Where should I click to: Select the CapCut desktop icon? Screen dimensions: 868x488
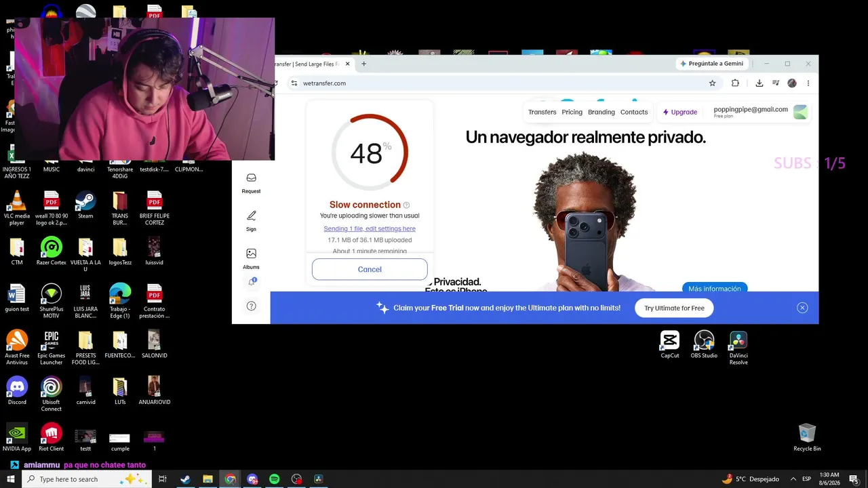670,344
